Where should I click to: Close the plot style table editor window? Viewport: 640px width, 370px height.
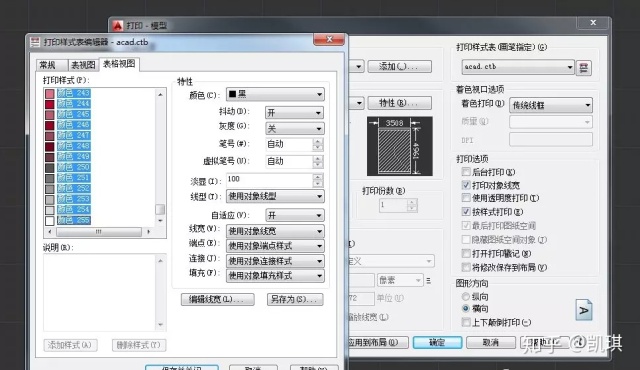click(x=329, y=39)
